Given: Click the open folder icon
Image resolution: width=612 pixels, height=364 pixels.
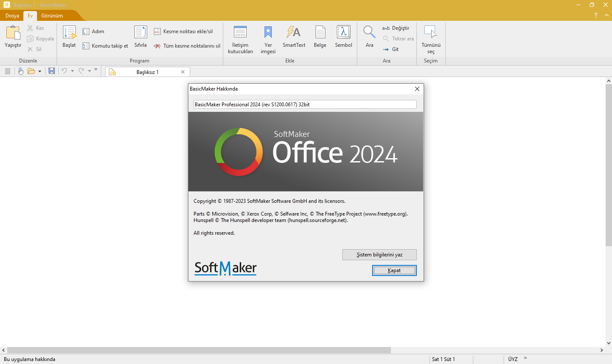Looking at the screenshot, I should (x=31, y=71).
